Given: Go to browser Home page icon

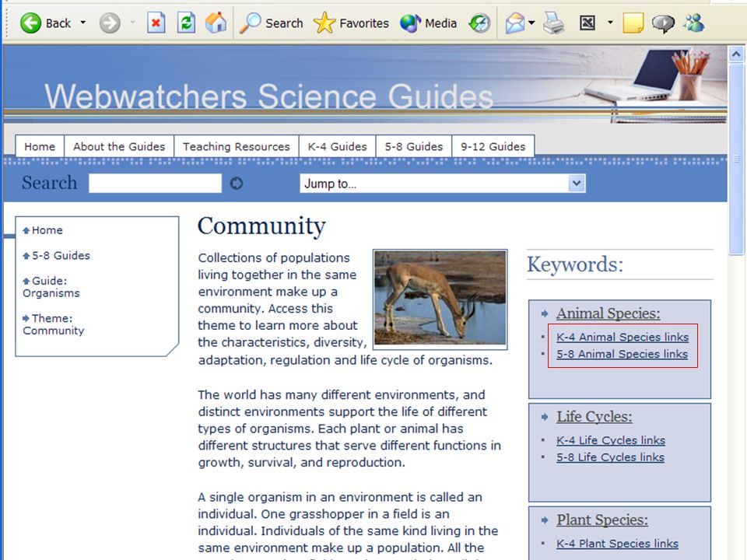Looking at the screenshot, I should click(x=216, y=23).
